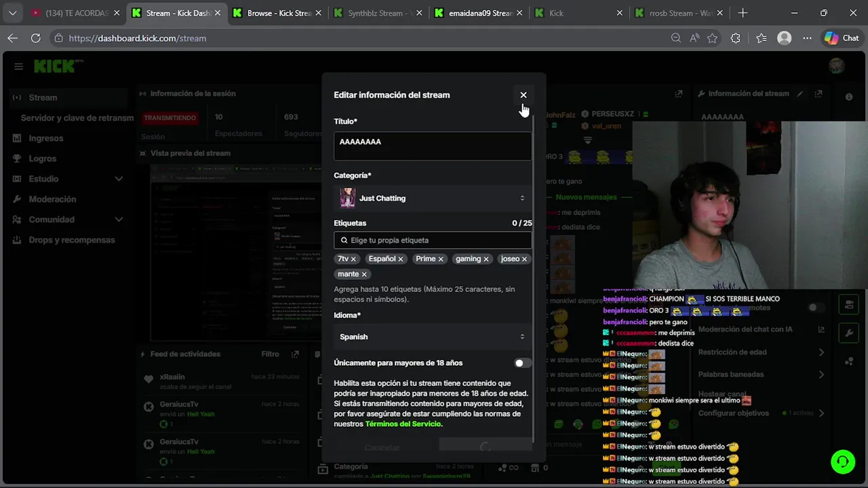This screenshot has width=868, height=488.
Task: Open a new browser tab
Action: click(743, 13)
